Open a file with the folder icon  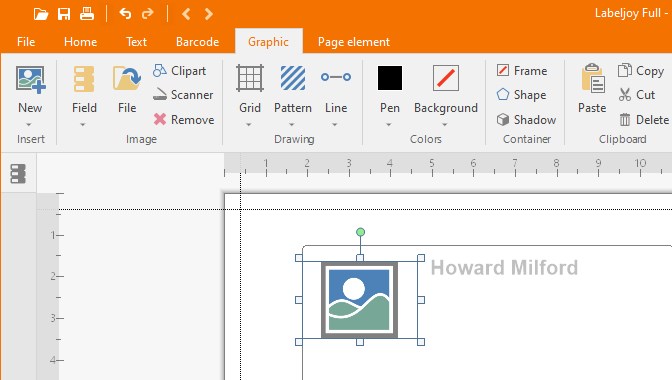41,14
